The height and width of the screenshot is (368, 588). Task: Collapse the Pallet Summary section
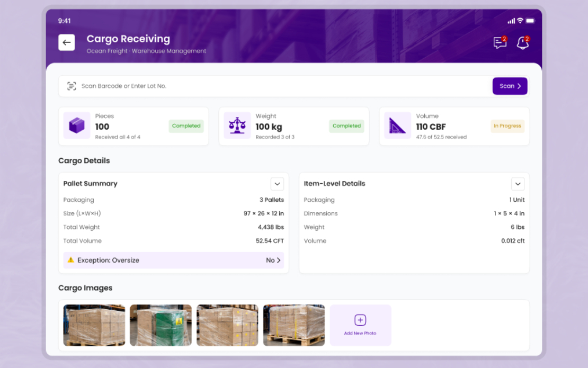[277, 184]
